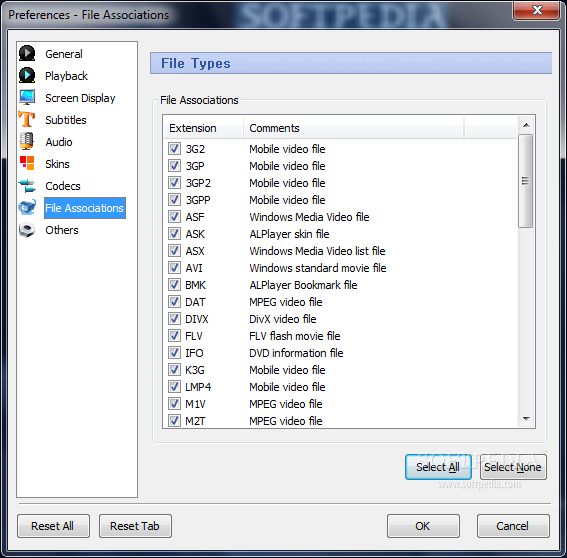Viewport: 567px width, 558px height.
Task: Uncheck the 3GP extension checkbox
Action: (x=174, y=166)
